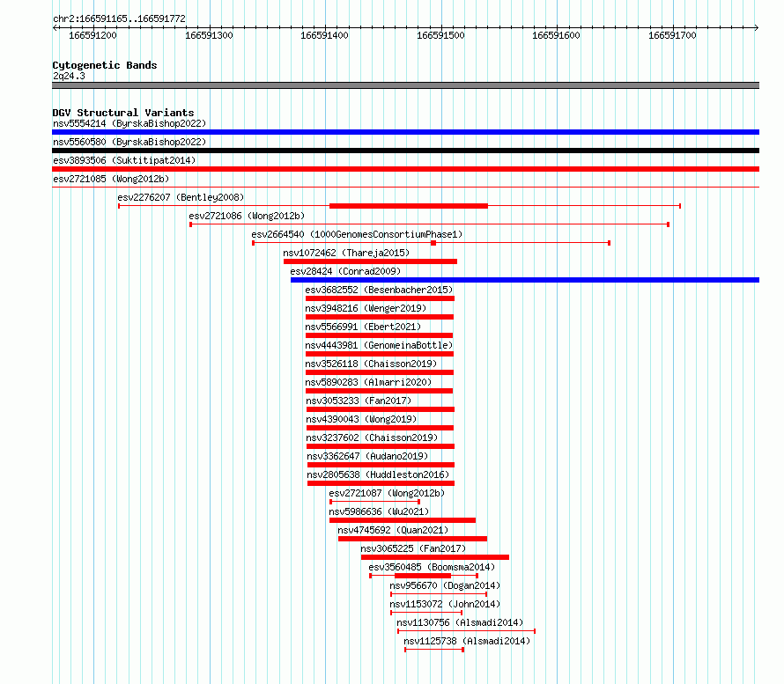The width and height of the screenshot is (784, 684).
Task: Click the chr2:166591165..166591772 region label
Action: pyautogui.click(x=119, y=18)
